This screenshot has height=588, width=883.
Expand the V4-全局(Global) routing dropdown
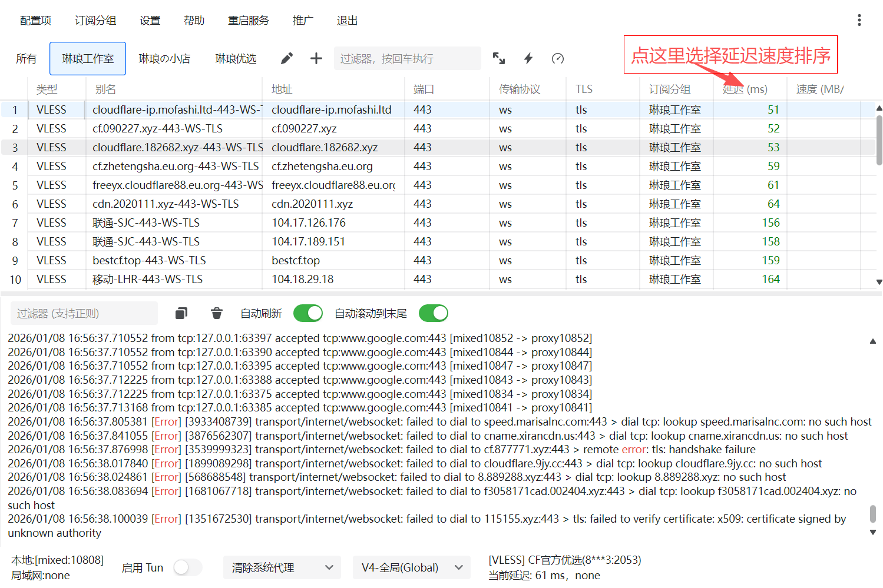(x=411, y=567)
